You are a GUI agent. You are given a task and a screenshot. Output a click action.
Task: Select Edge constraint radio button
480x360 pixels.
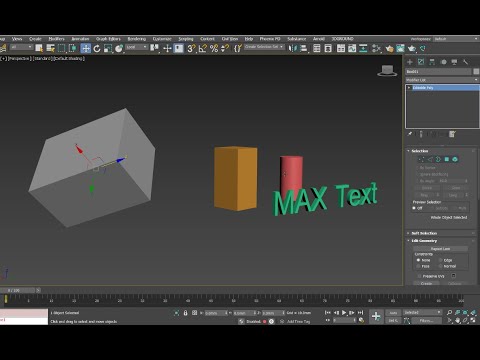[x=441, y=260]
